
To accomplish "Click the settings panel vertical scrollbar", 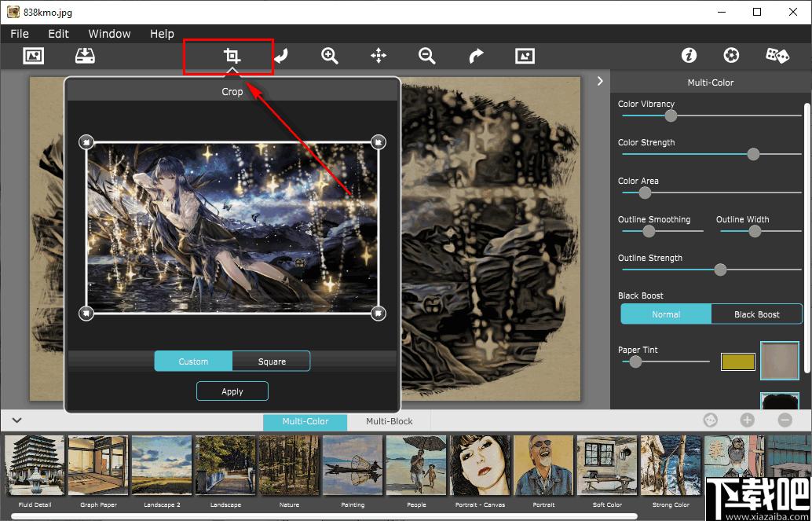I will 807,237.
